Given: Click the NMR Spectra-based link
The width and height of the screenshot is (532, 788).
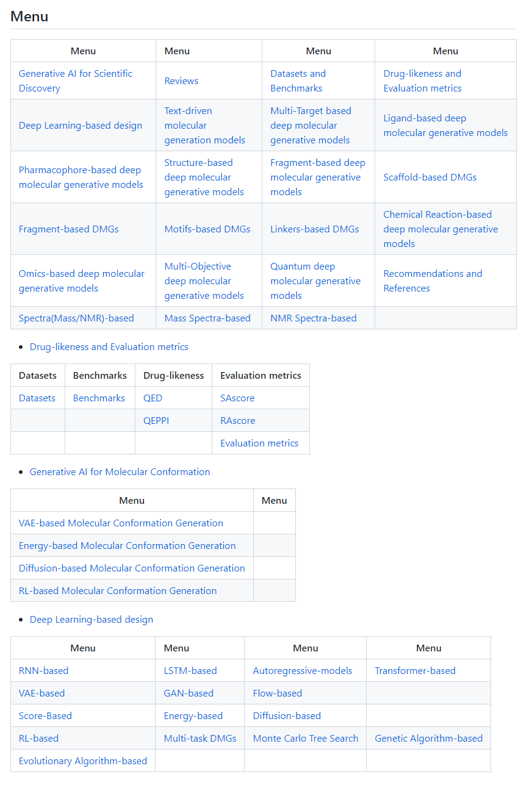Looking at the screenshot, I should tap(313, 318).
